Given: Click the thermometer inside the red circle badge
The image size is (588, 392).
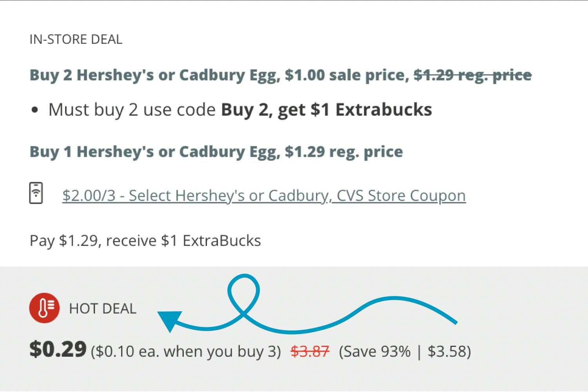Looking at the screenshot, I should (42, 309).
